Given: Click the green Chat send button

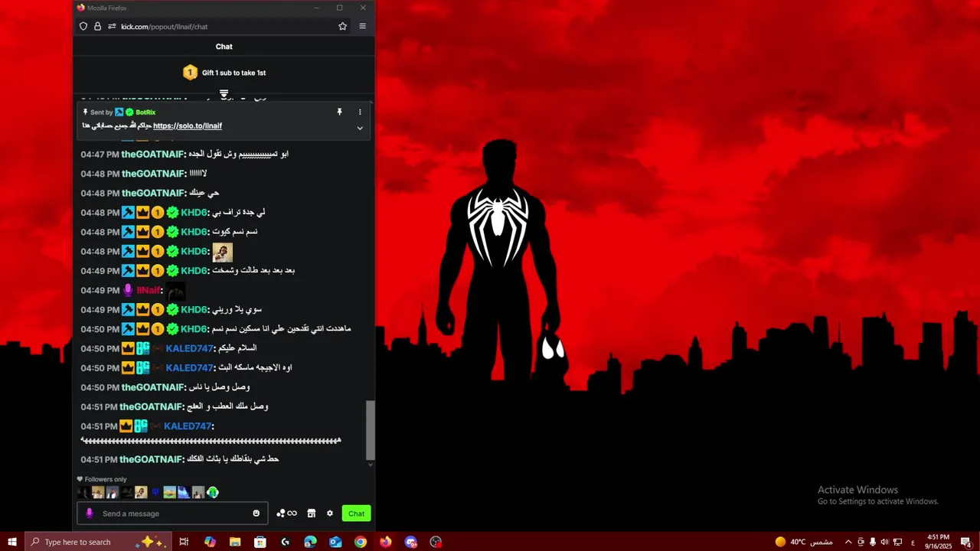Looking at the screenshot, I should click(x=357, y=514).
